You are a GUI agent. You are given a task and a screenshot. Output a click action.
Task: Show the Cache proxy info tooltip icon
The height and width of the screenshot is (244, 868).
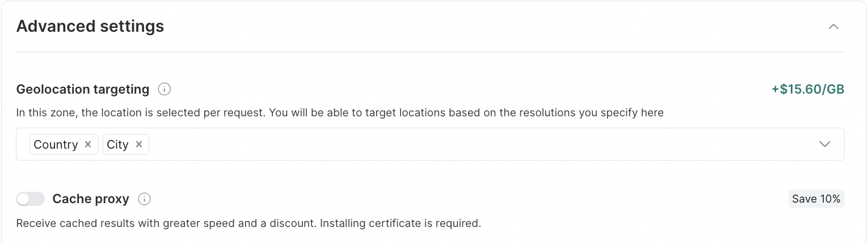pyautogui.click(x=145, y=199)
